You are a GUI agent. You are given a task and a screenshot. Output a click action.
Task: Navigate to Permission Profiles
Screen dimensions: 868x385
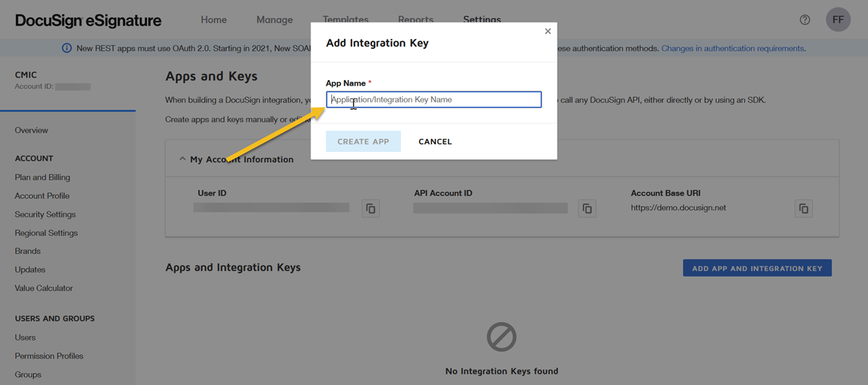click(49, 356)
